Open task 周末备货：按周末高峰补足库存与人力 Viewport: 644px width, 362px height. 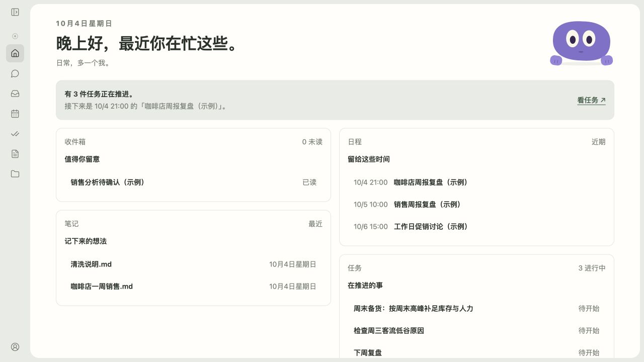point(476,309)
